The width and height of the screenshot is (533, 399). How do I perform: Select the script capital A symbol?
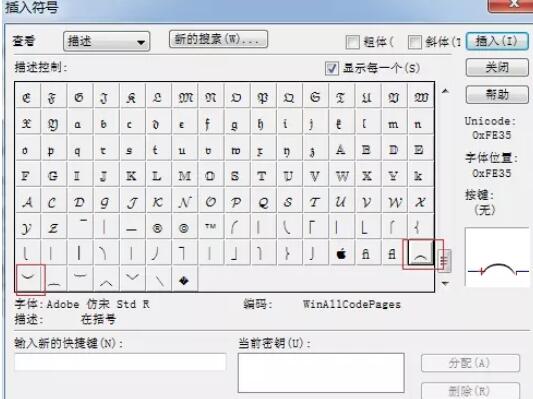coord(28,202)
